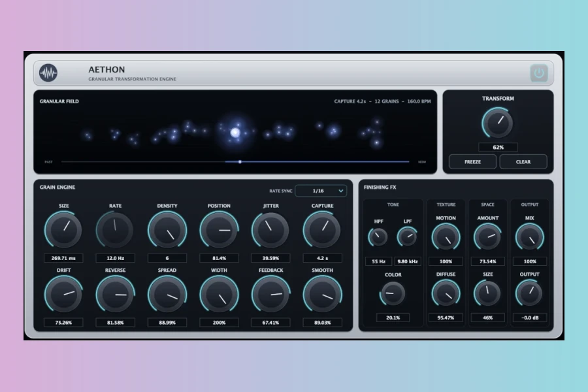Click the Capture knob
Screen dimensions: 588x392
click(322, 229)
